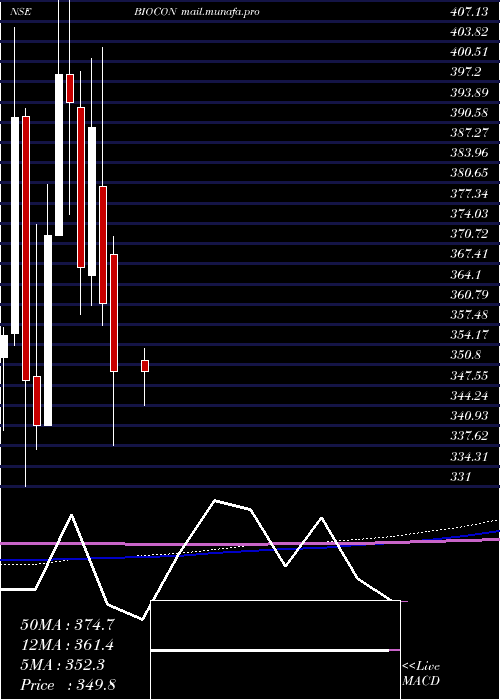Click the 350.8 price axis label
This screenshot has height=700, width=500.
pyautogui.click(x=465, y=355)
